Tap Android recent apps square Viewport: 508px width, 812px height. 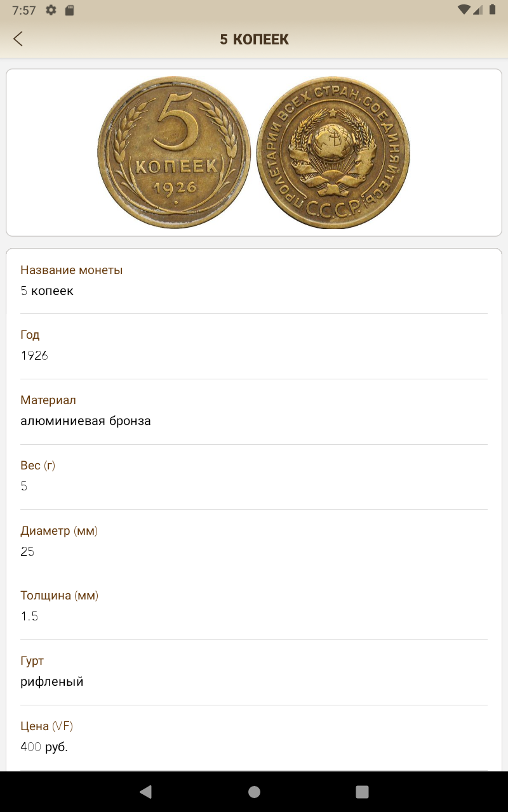click(x=362, y=792)
